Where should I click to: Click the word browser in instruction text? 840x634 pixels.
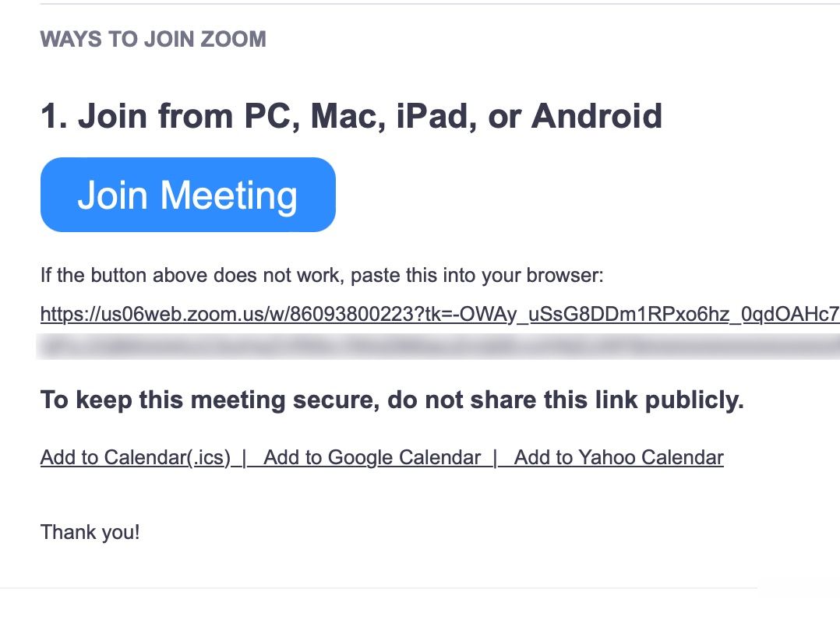[x=563, y=276]
